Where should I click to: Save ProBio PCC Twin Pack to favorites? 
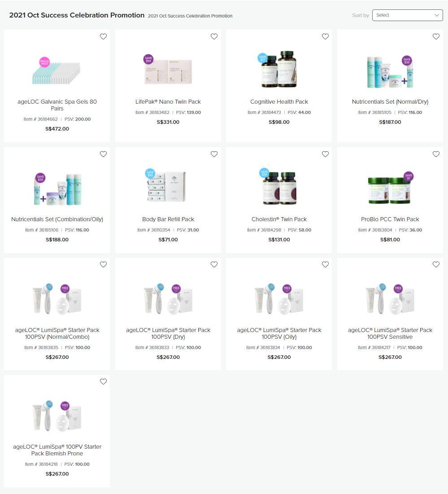pos(436,154)
